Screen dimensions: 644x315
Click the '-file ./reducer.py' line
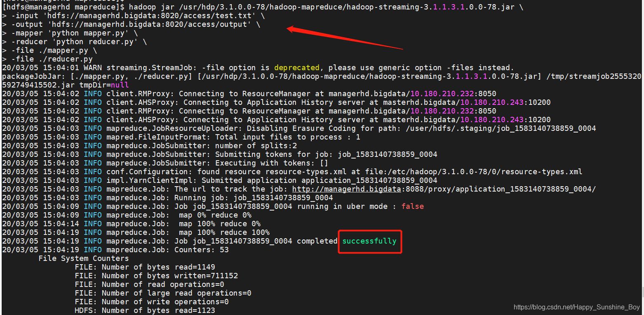(x=47, y=59)
